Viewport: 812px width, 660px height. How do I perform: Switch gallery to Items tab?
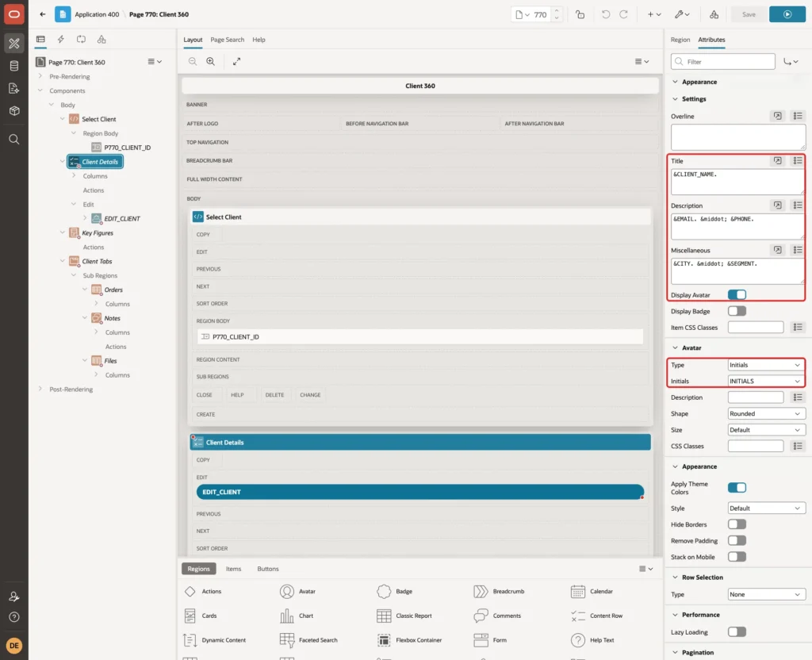pos(233,568)
